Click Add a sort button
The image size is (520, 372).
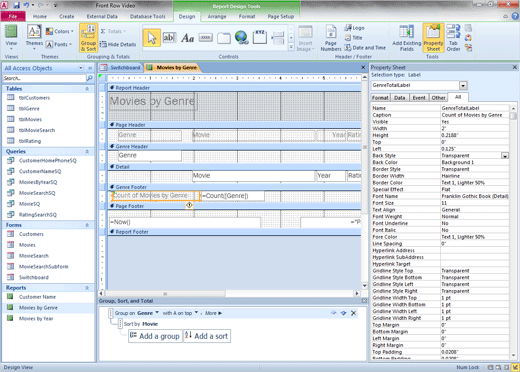click(207, 336)
